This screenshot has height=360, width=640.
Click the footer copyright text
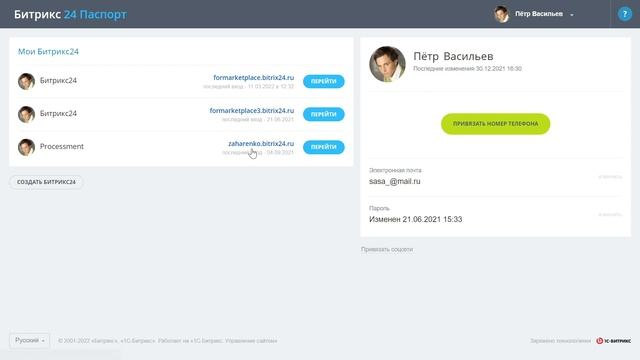coord(167,341)
